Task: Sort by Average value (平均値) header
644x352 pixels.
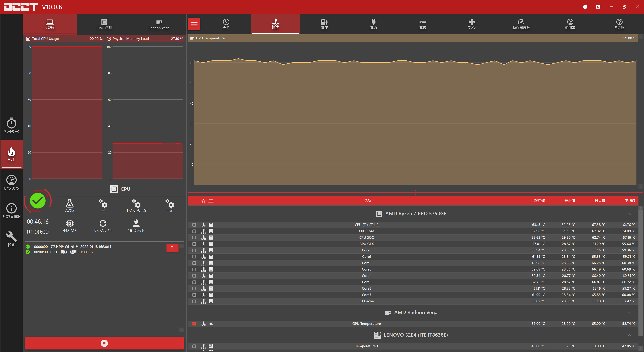Action: point(630,201)
